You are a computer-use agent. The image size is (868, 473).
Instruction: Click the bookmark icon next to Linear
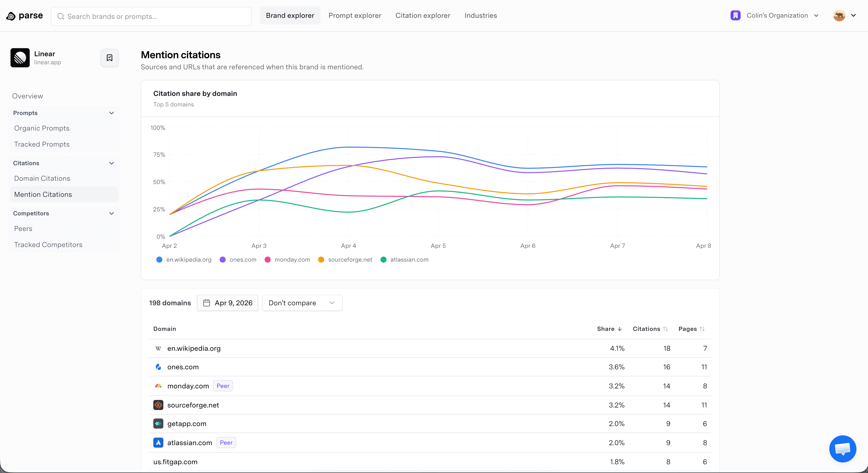coord(110,58)
